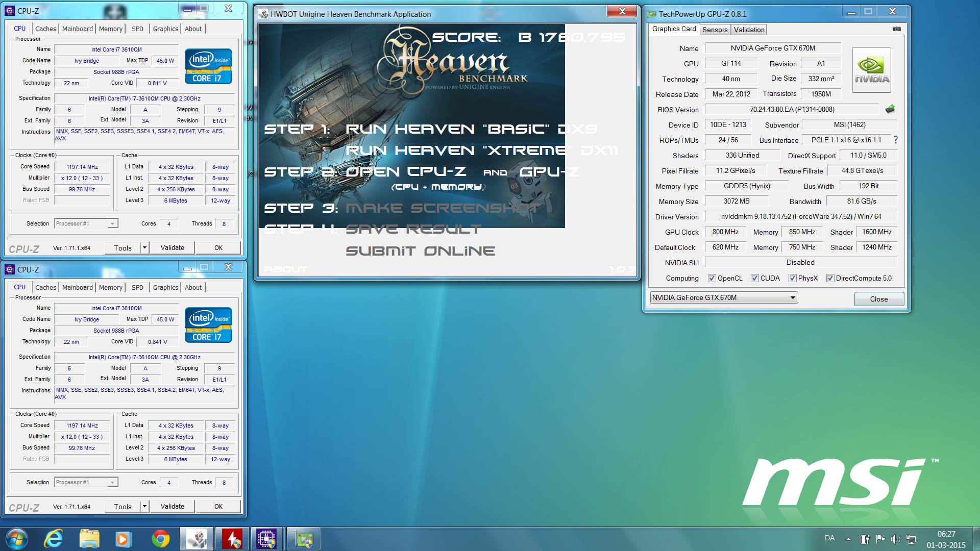The width and height of the screenshot is (980, 551).
Task: Click Tools button in bottom CPU-Z
Action: (123, 507)
